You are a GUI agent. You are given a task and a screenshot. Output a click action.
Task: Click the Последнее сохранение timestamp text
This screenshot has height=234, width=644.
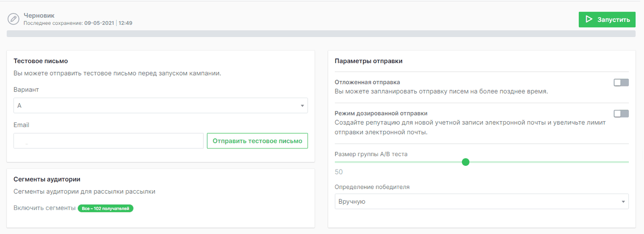point(78,23)
